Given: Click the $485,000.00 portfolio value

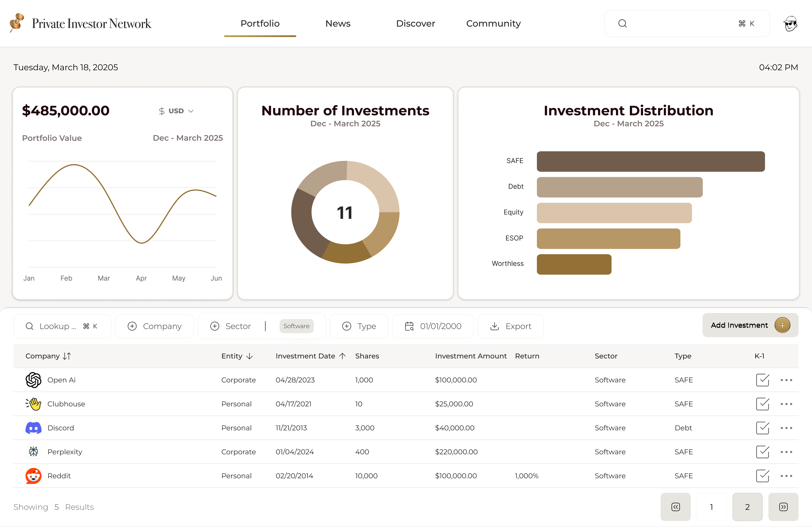Looking at the screenshot, I should (66, 111).
